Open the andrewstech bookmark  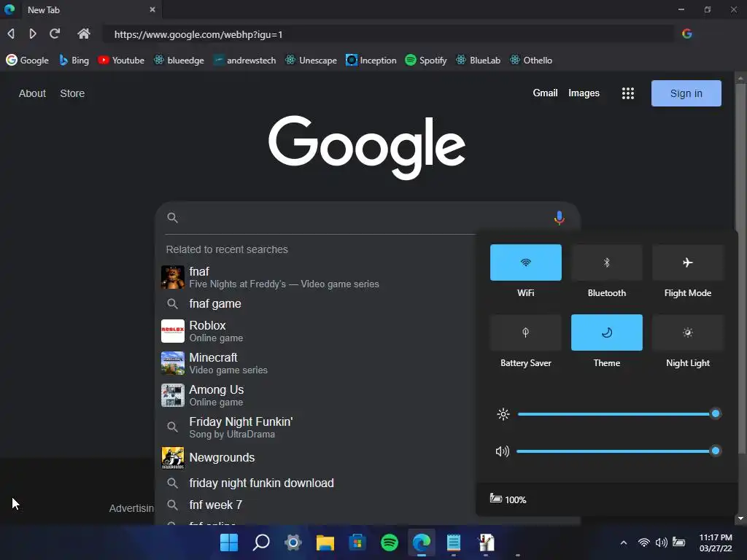tap(244, 61)
